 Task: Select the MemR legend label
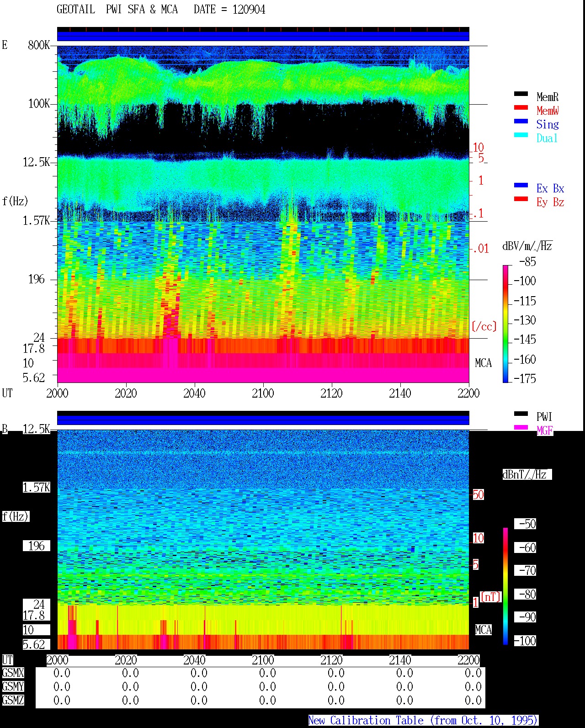[548, 97]
